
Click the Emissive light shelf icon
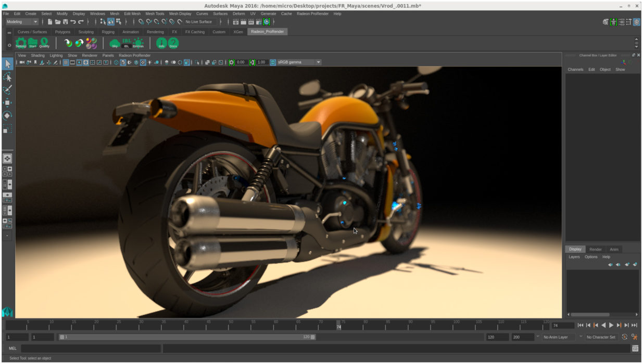click(x=138, y=43)
